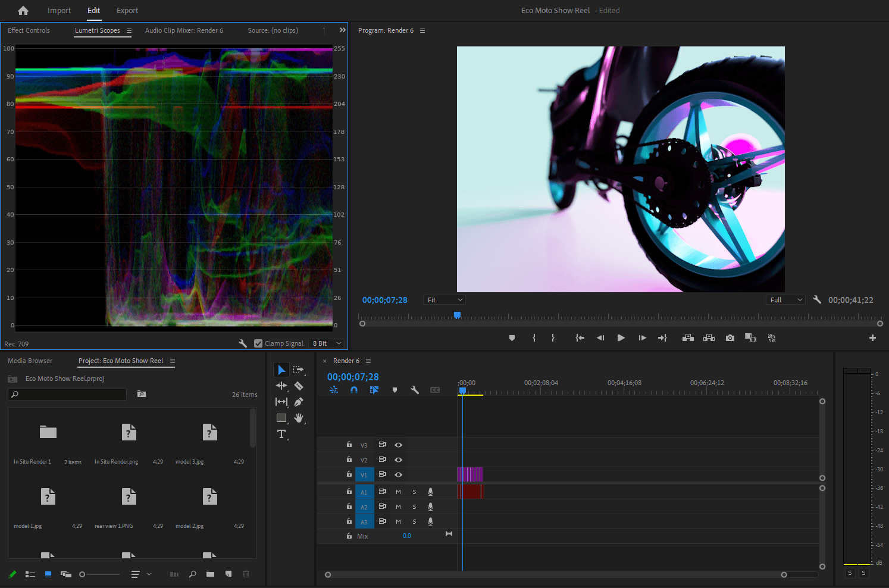
Task: Open the Export workspace tab
Action: (x=127, y=11)
